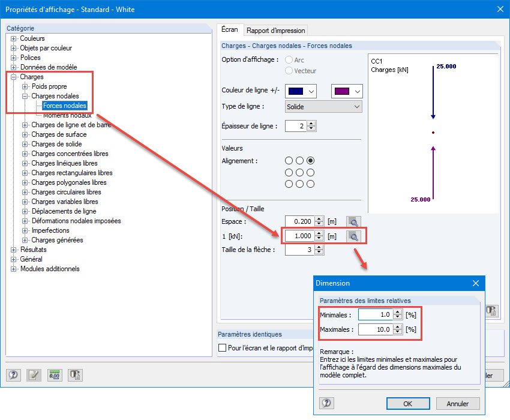This screenshot has width=510, height=420.
Task: Open the decimal places 0.00 icon
Action: [55, 375]
